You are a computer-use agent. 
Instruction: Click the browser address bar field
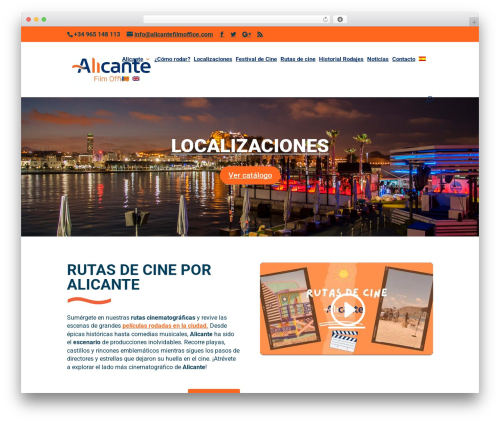pyautogui.click(x=237, y=19)
